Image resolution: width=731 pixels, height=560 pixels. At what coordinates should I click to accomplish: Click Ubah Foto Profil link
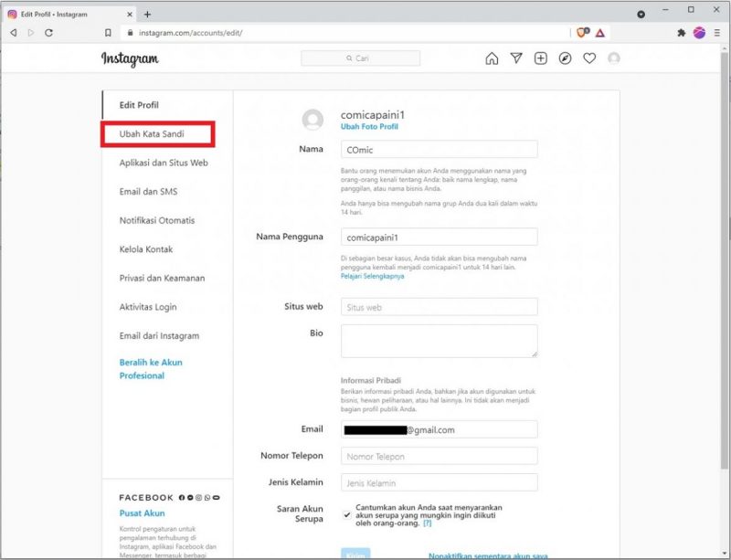coord(369,126)
